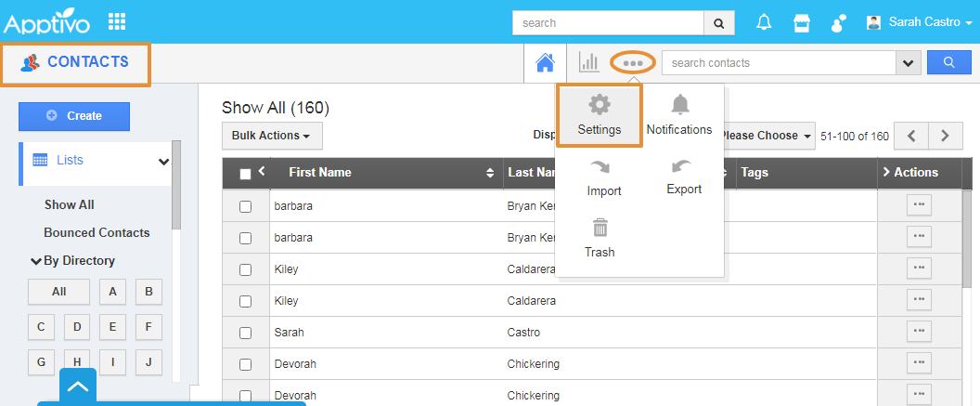Viewport: 980px width, 406px height.
Task: Type in the search contacts field
Action: 778,63
